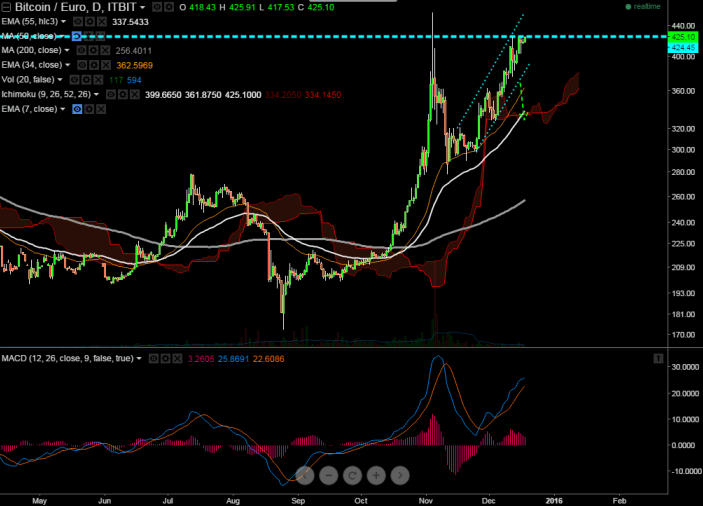Remove the MA (200, close) indicator
703x506 pixels.
(105, 51)
